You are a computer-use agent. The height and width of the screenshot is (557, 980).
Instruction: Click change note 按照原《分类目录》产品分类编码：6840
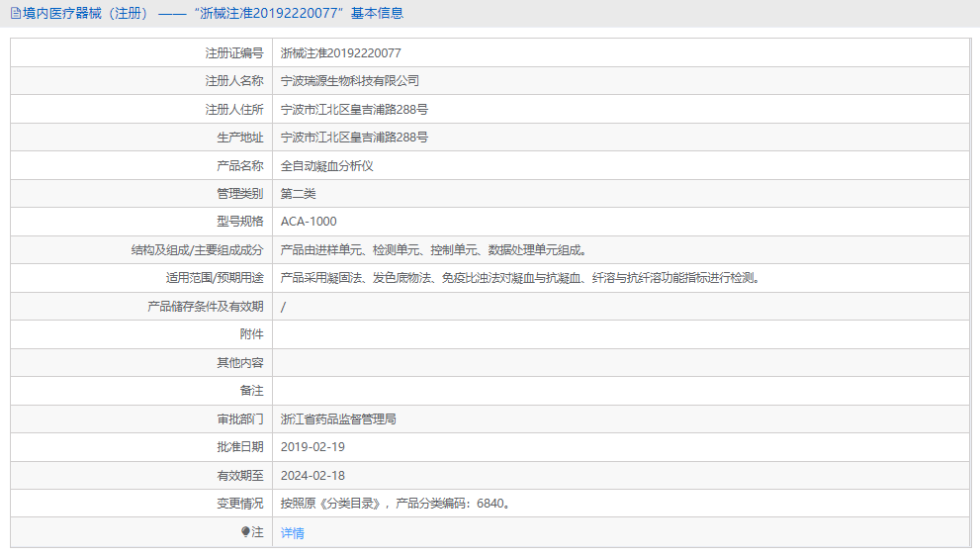[x=397, y=504]
